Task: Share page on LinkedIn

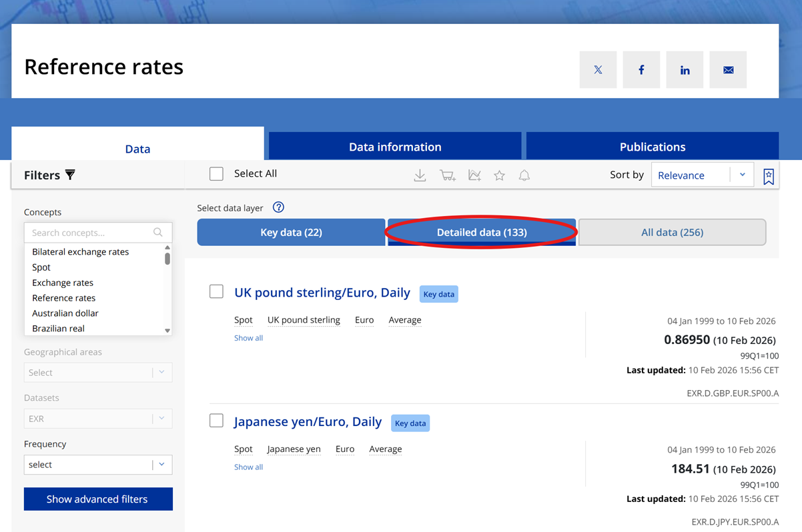Action: tap(685, 69)
